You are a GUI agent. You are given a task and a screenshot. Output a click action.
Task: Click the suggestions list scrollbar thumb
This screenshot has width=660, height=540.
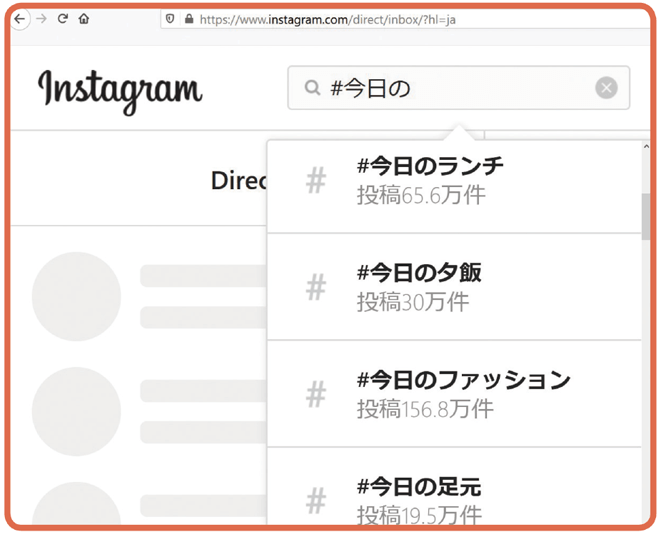(x=646, y=216)
